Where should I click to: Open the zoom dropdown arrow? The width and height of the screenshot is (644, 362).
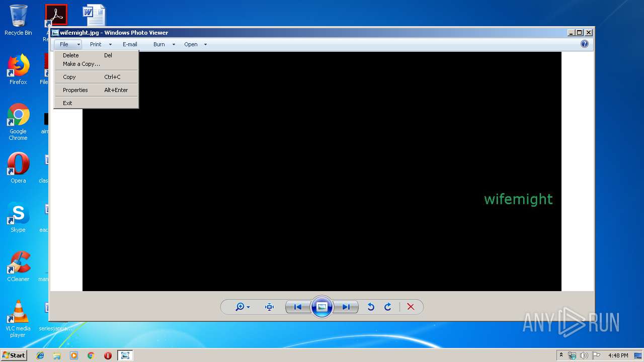click(248, 307)
